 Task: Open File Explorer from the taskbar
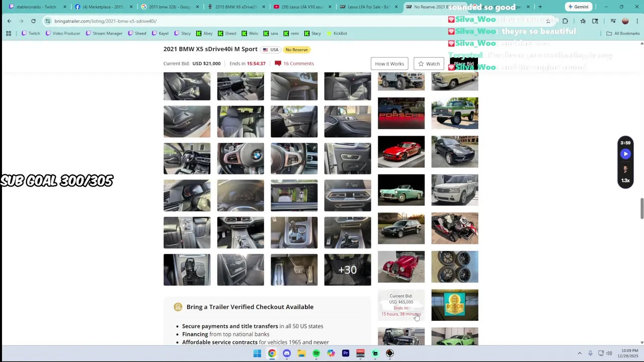click(301, 353)
